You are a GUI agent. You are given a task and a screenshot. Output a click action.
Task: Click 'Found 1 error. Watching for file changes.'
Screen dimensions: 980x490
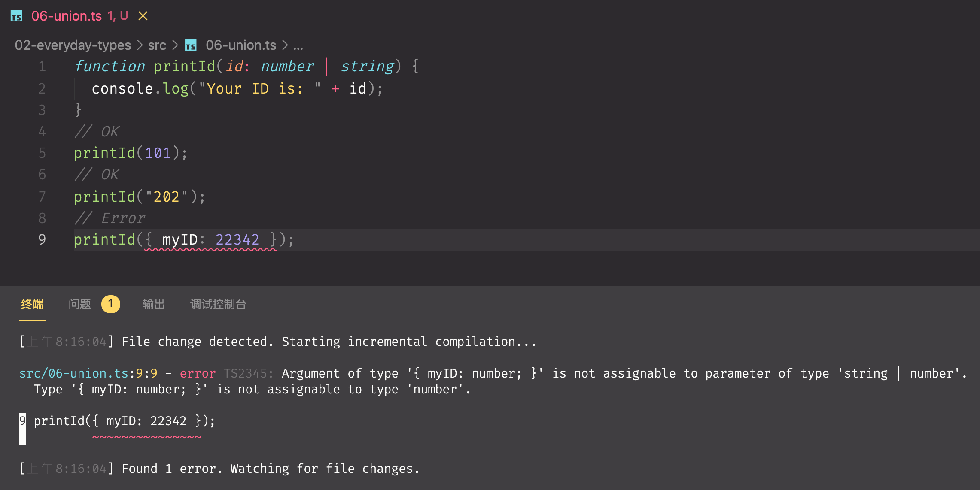pyautogui.click(x=271, y=469)
